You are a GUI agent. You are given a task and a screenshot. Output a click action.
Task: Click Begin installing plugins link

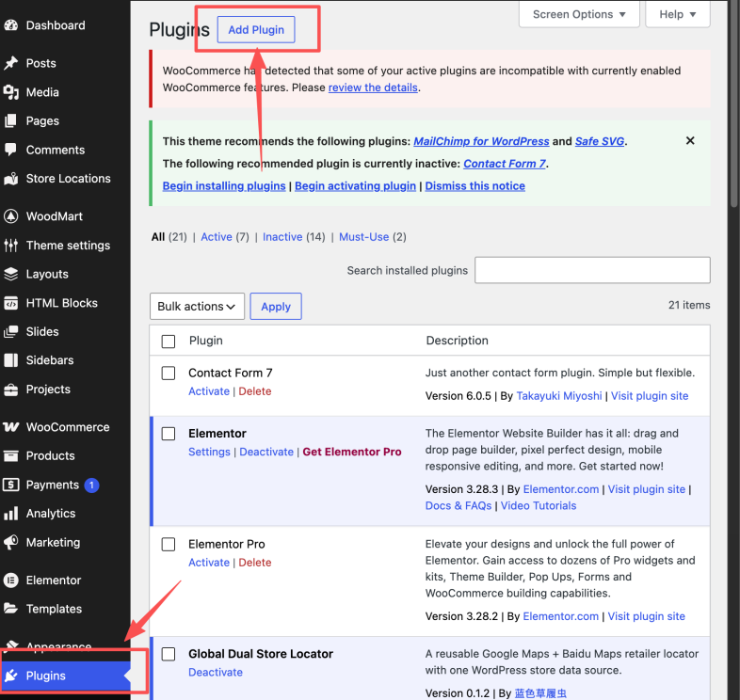click(x=224, y=186)
